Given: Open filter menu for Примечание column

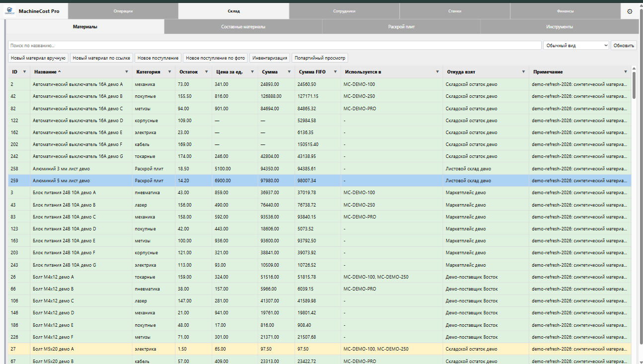Looking at the screenshot, I should tap(626, 72).
